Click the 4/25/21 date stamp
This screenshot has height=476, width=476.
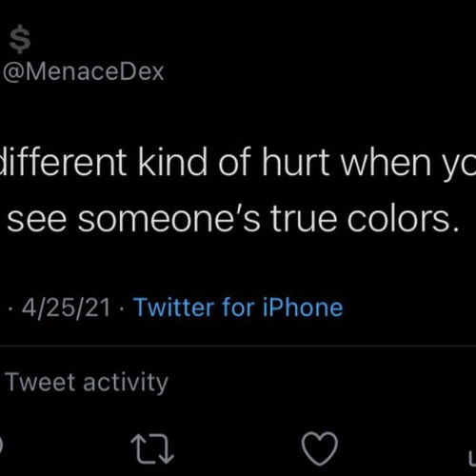click(x=66, y=307)
